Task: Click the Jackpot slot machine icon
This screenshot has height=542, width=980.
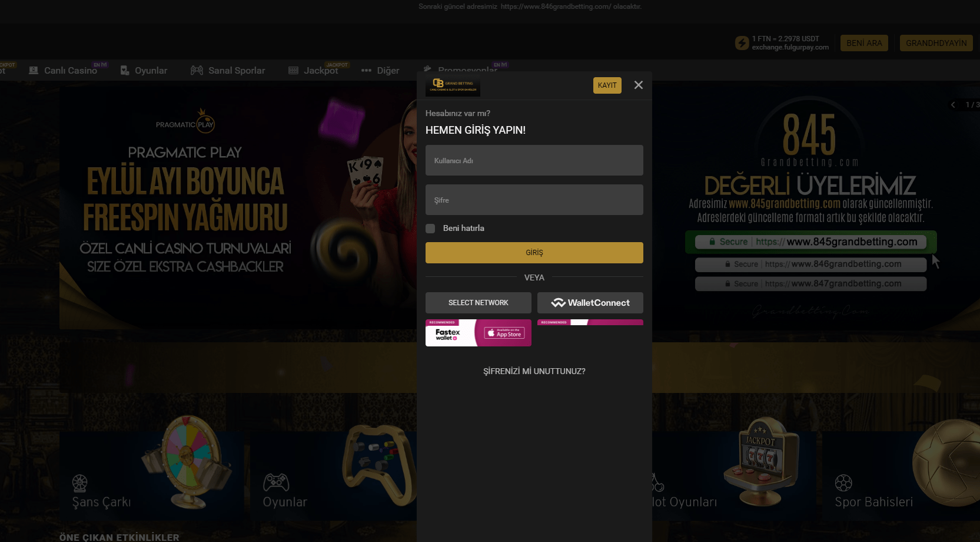Action: click(293, 70)
